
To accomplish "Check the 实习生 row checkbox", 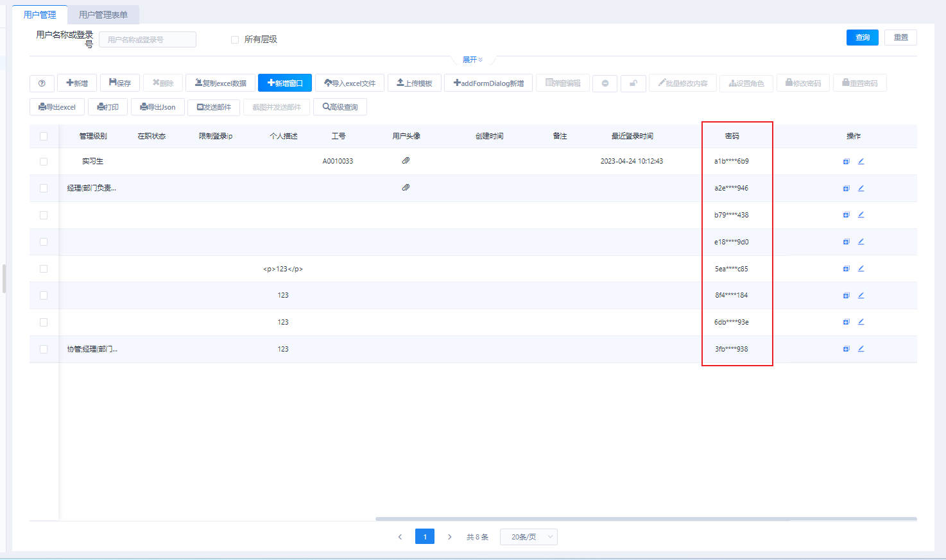I will pos(44,162).
